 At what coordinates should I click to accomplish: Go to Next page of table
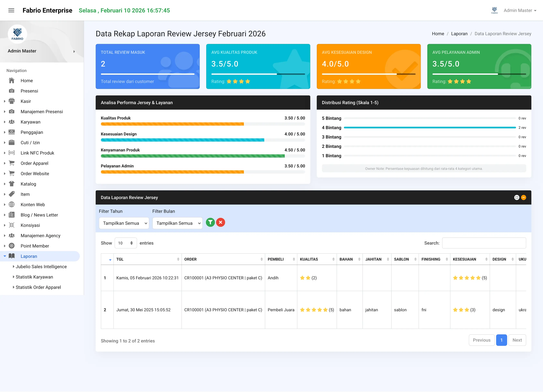click(x=517, y=340)
